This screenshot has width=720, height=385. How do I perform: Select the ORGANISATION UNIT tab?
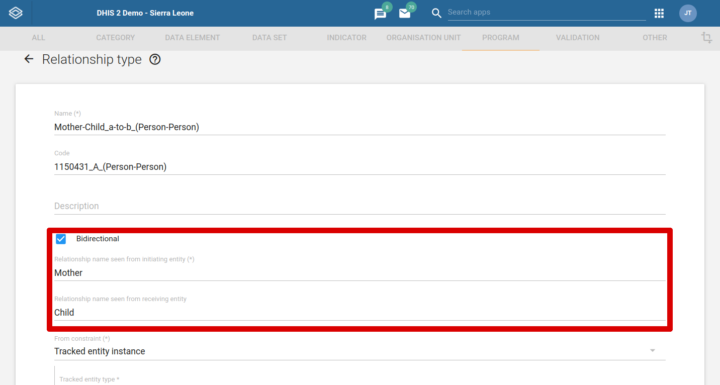point(423,38)
